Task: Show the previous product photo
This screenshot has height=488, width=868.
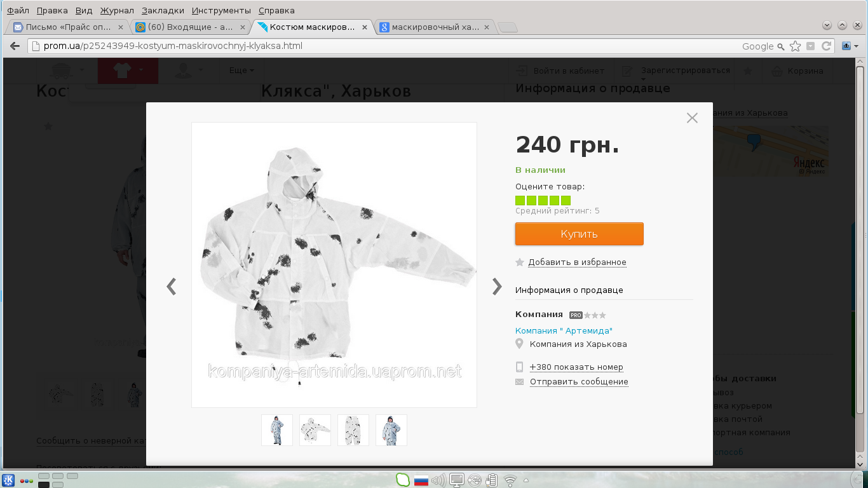Action: 171,287
